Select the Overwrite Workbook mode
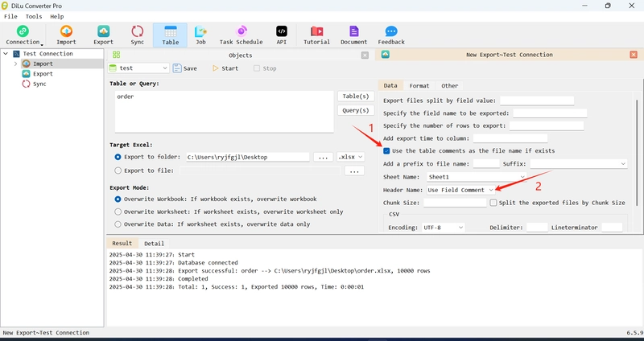This screenshot has width=644, height=341. [x=118, y=199]
